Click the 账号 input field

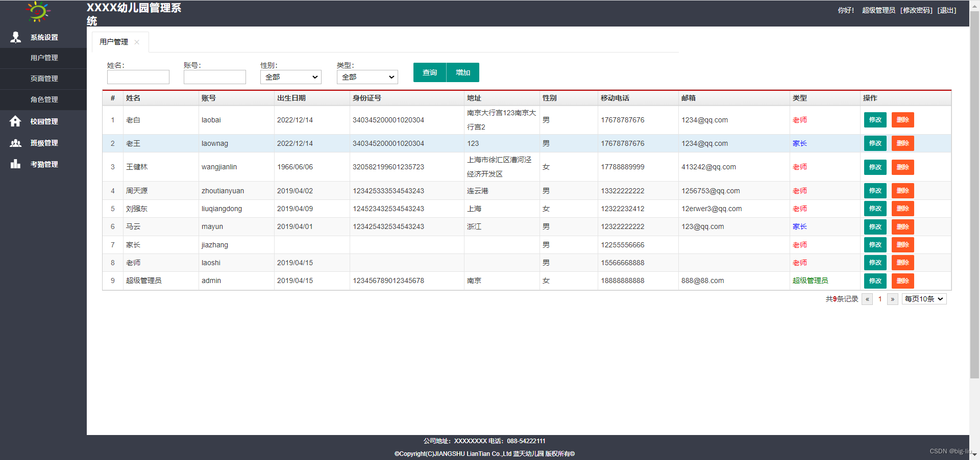point(215,77)
